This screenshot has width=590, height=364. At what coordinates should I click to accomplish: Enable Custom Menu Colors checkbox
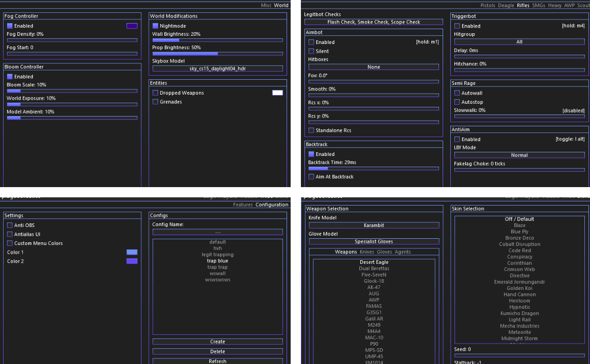click(10, 243)
